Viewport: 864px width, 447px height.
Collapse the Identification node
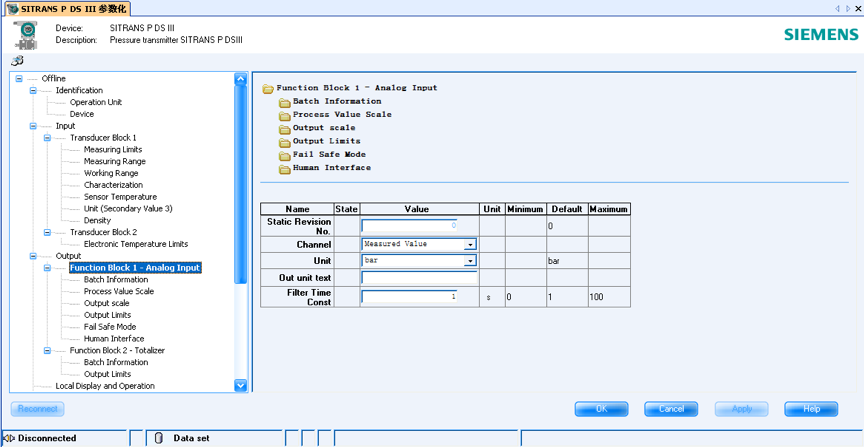tap(33, 90)
